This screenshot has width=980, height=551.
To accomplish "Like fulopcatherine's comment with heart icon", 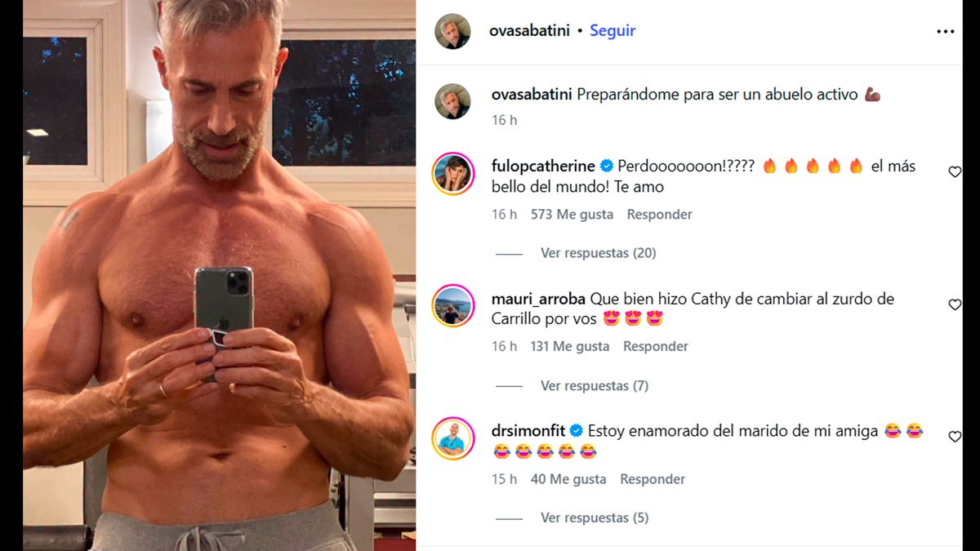I will 954,172.
